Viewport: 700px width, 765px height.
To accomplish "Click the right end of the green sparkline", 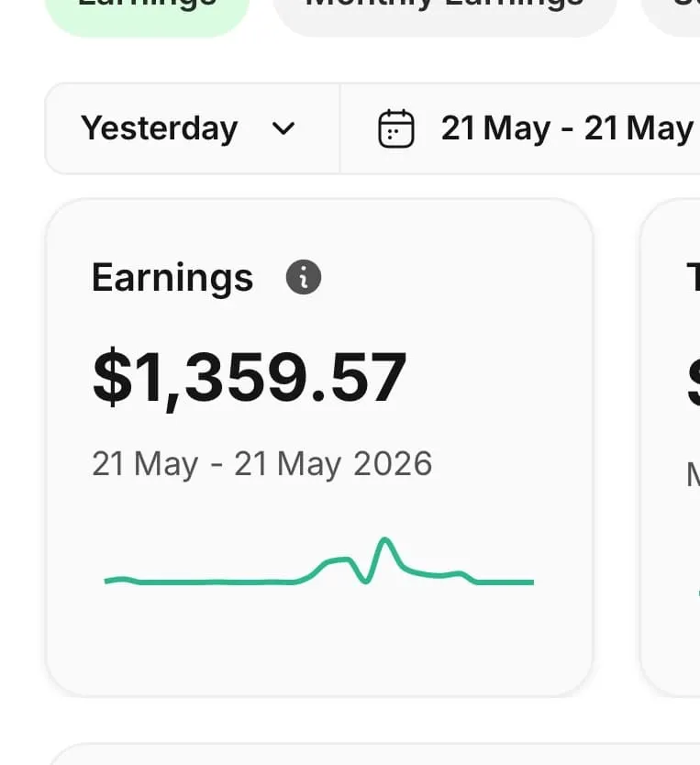I will pyautogui.click(x=532, y=582).
